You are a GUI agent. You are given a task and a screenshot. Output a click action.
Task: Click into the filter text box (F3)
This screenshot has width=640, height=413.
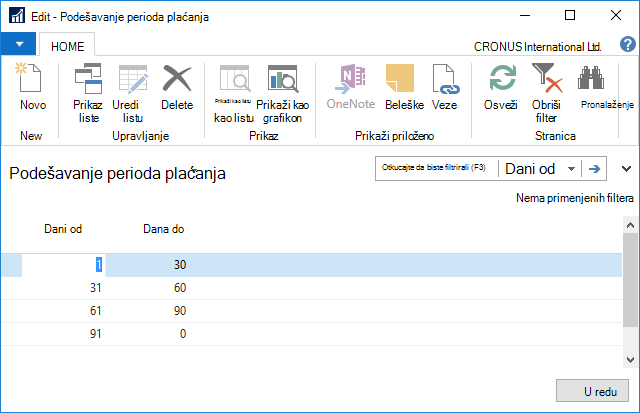coord(436,168)
